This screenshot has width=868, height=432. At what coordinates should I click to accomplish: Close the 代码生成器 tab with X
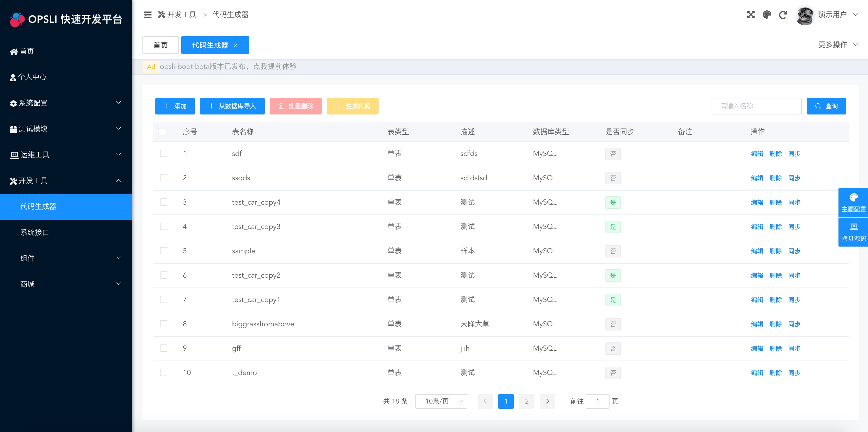click(236, 45)
